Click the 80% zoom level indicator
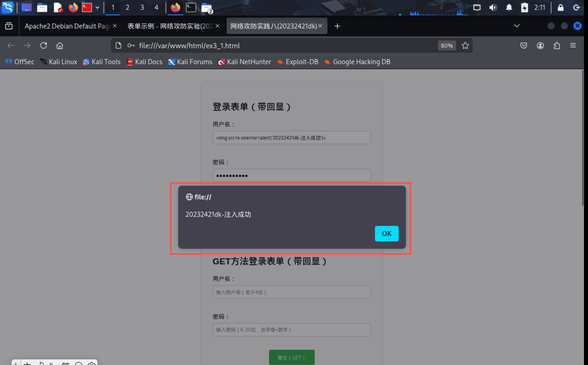 [x=447, y=45]
